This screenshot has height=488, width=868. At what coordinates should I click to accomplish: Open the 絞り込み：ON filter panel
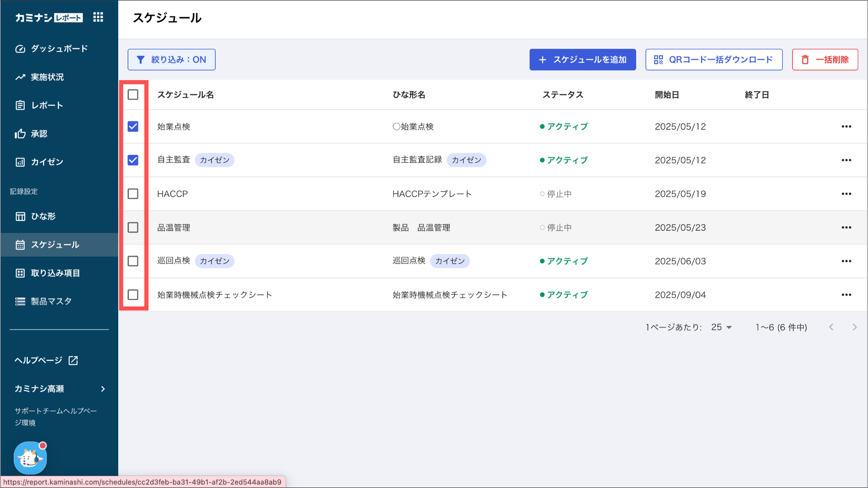click(x=172, y=60)
